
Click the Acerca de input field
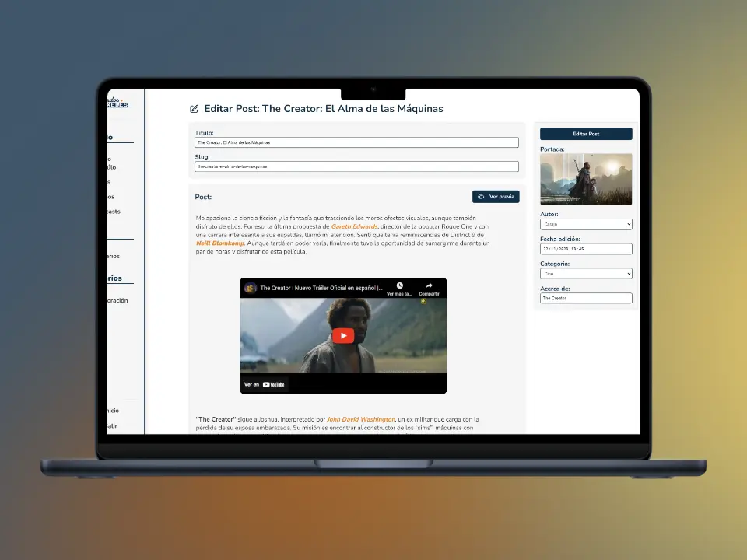point(586,298)
